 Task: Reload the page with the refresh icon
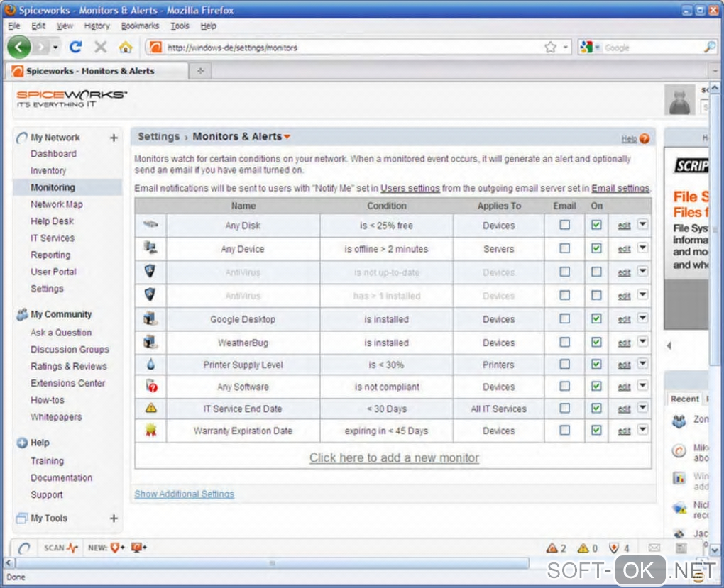coord(75,47)
